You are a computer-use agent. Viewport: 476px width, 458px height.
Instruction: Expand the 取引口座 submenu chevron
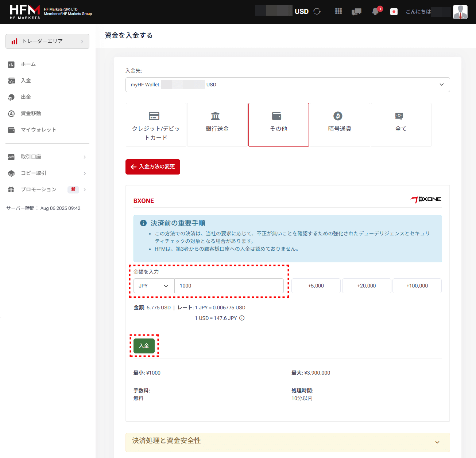point(85,157)
